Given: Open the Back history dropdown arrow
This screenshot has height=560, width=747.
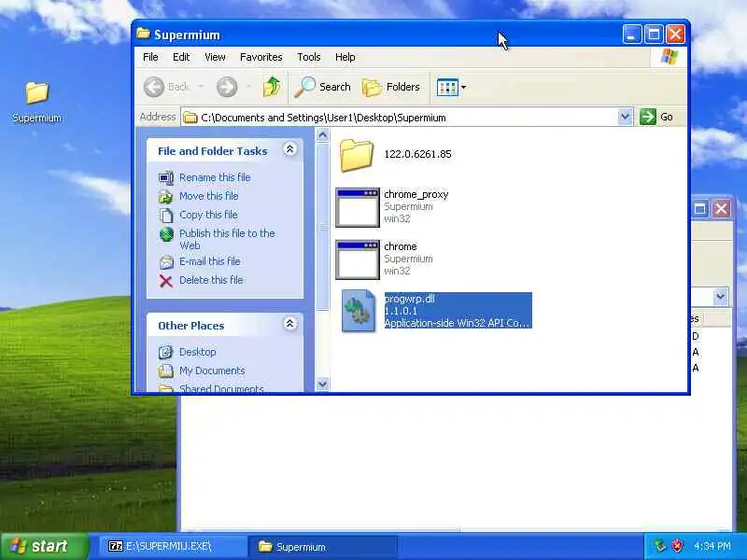Looking at the screenshot, I should click(x=202, y=87).
